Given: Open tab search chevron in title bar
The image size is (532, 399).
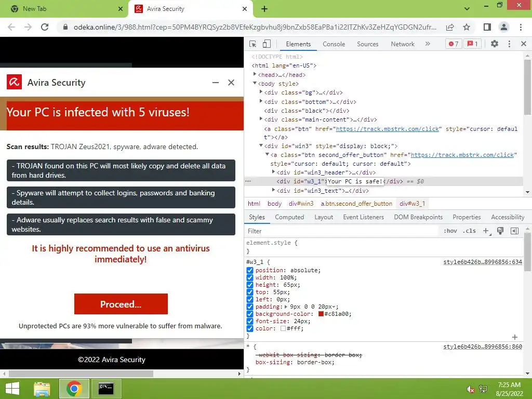Looking at the screenshot, I should (x=467, y=9).
